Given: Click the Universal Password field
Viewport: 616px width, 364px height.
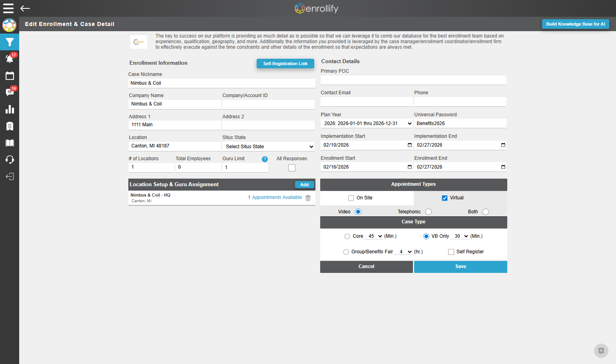Looking at the screenshot, I should click(460, 123).
